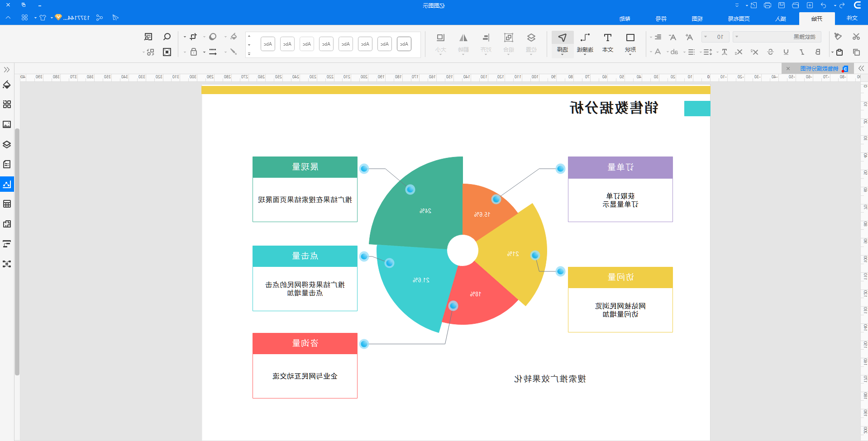
Task: Click the shadow circle icon
Action: (x=213, y=37)
